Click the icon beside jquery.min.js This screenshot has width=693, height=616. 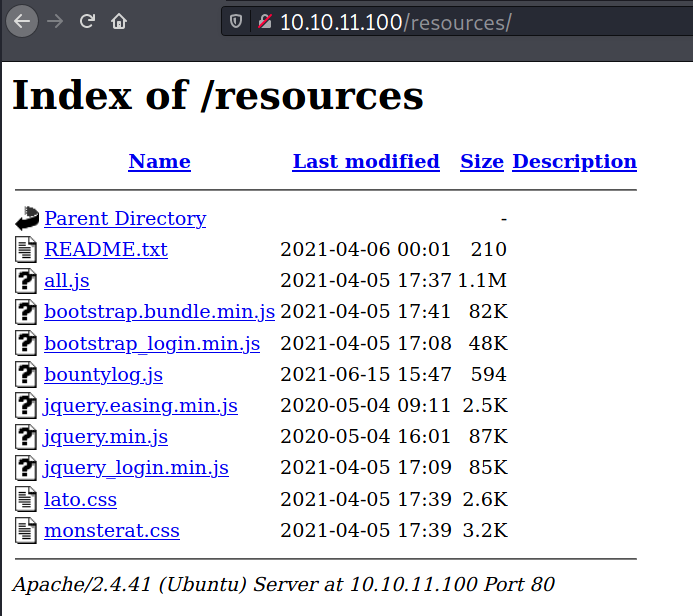point(26,437)
